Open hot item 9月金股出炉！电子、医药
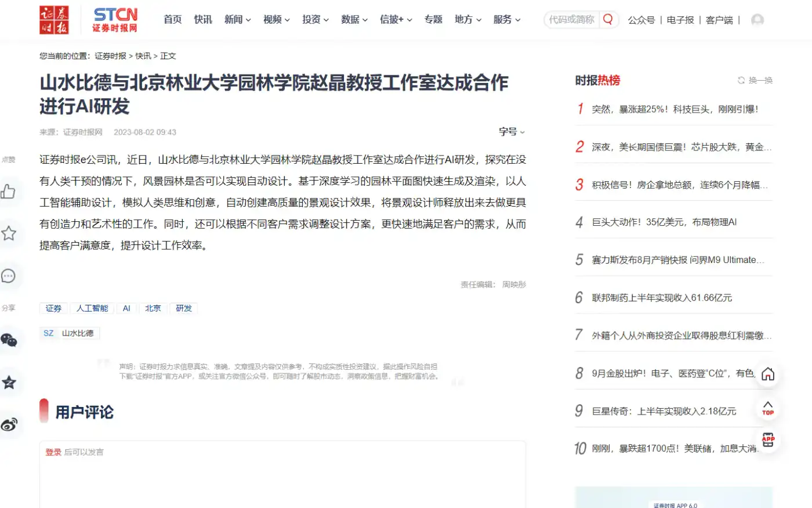Viewport: 812px width, 508px height. [x=673, y=373]
